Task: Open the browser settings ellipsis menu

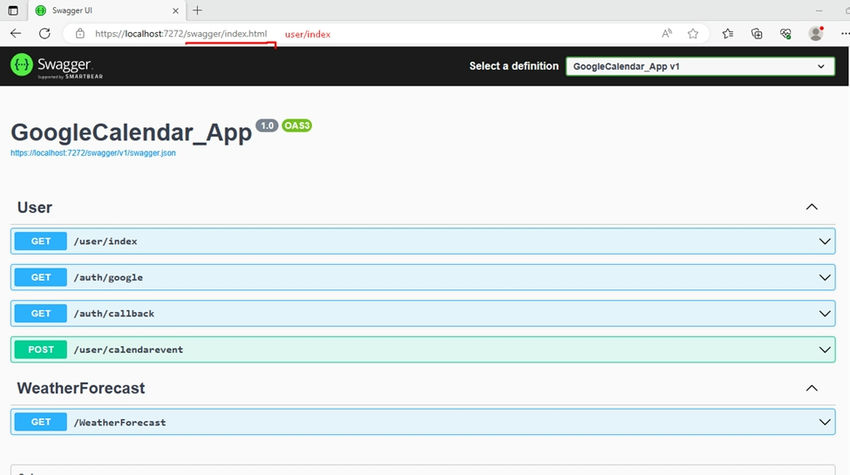Action: [x=845, y=34]
